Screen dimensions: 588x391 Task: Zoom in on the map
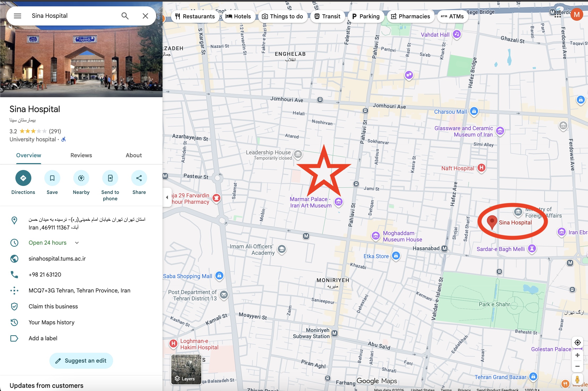point(577,355)
